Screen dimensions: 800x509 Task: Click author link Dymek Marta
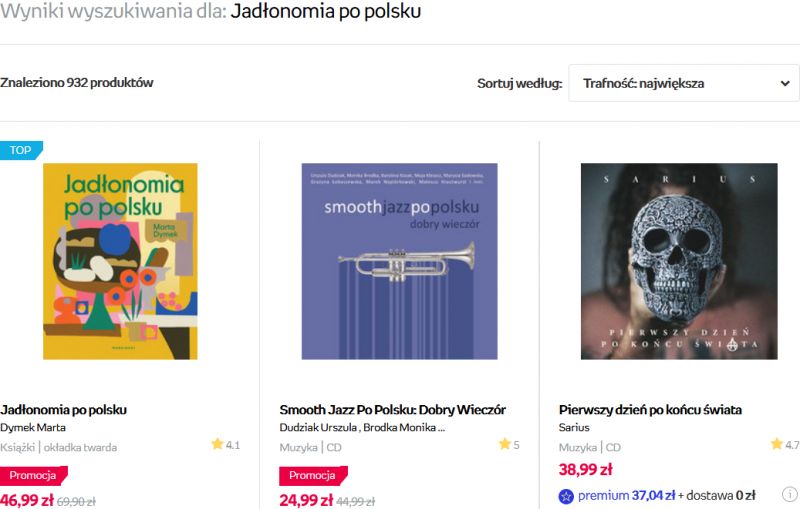pyautogui.click(x=33, y=427)
